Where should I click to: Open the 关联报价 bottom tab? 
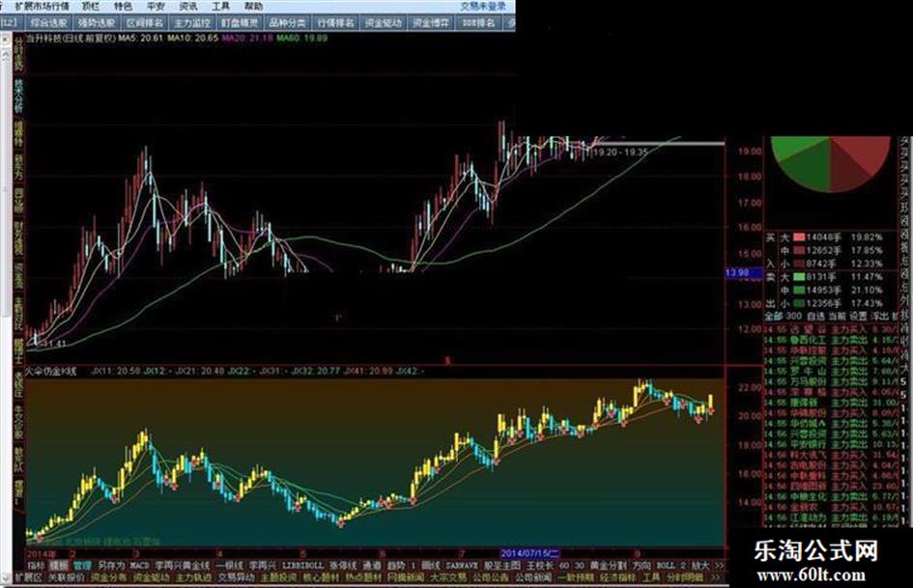click(66, 577)
